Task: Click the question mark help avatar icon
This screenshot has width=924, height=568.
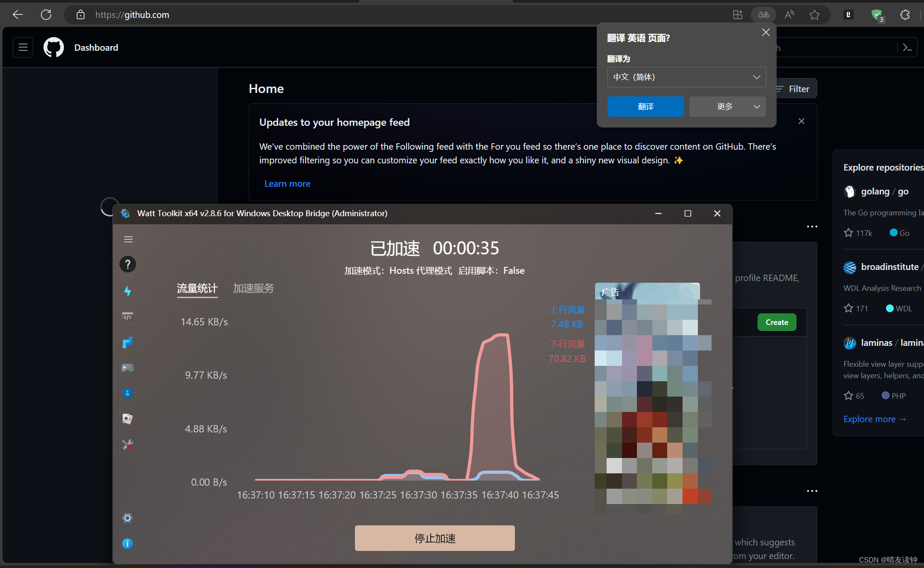Action: click(128, 264)
